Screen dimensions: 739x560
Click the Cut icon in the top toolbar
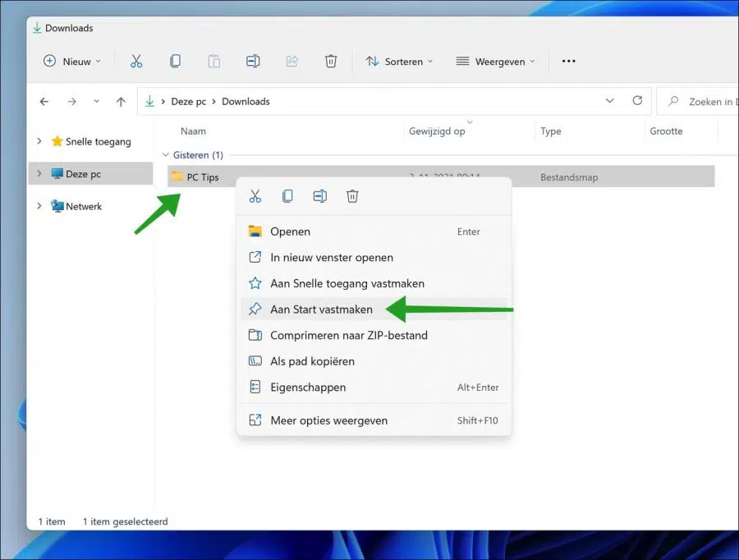point(136,62)
